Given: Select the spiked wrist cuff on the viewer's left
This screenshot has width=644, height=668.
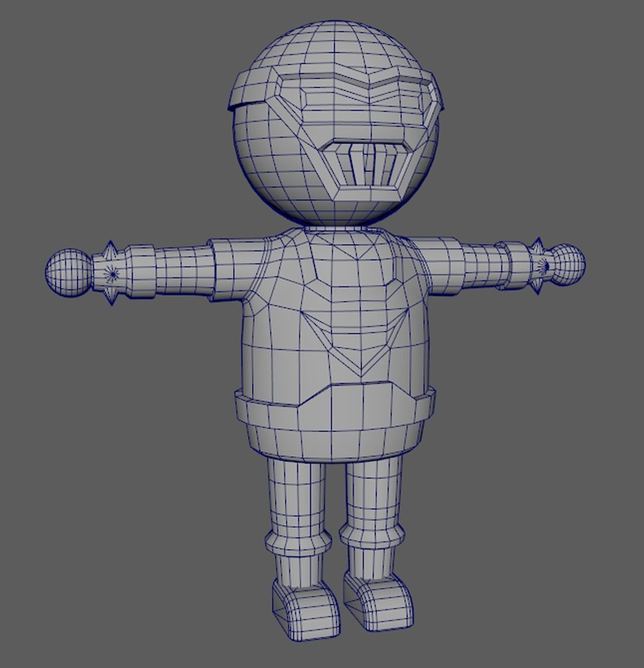Looking at the screenshot, I should click(111, 273).
